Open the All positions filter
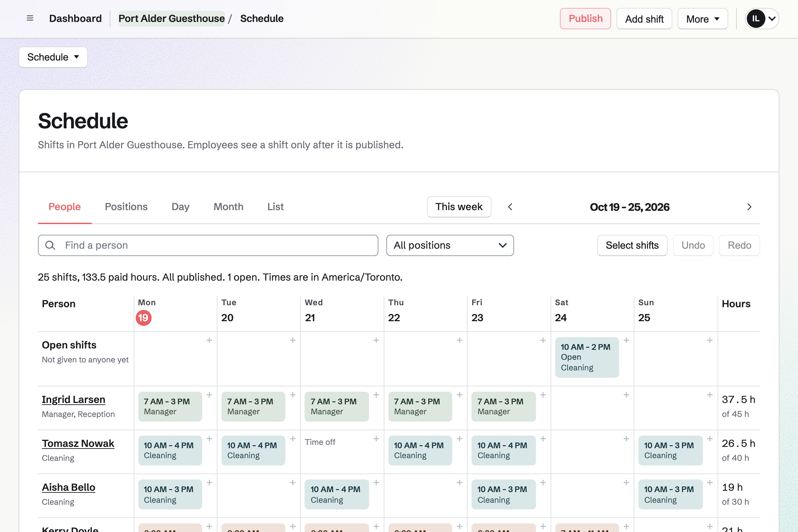The height and width of the screenshot is (532, 798). pos(450,245)
